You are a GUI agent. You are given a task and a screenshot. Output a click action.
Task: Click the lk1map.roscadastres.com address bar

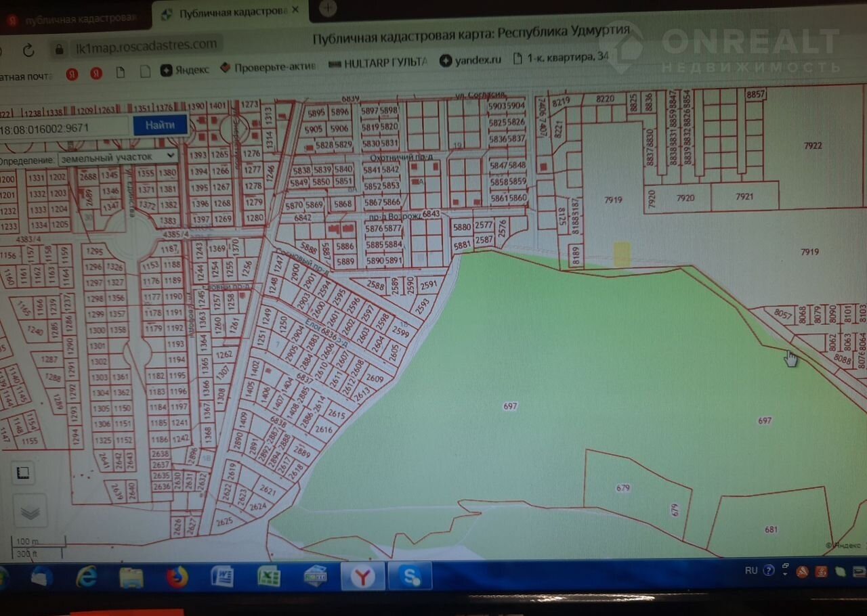point(146,46)
